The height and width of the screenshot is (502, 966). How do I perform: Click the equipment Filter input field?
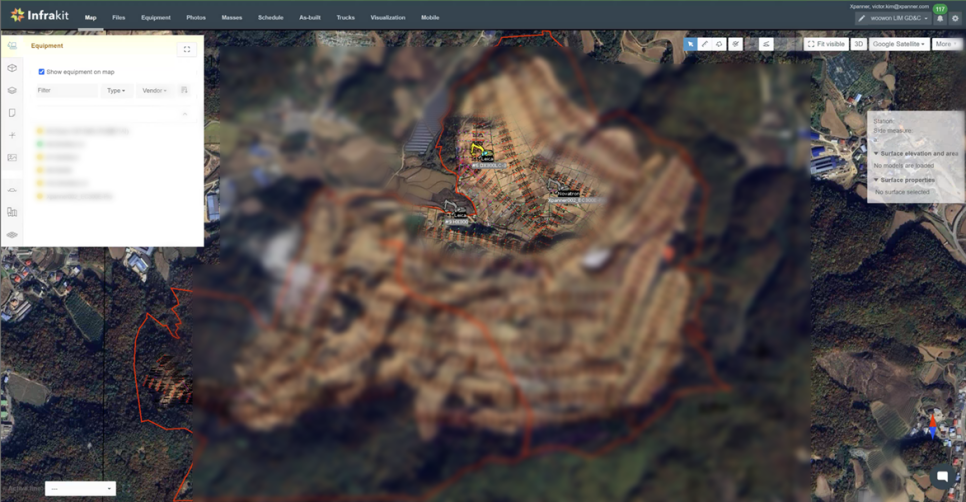coord(66,91)
